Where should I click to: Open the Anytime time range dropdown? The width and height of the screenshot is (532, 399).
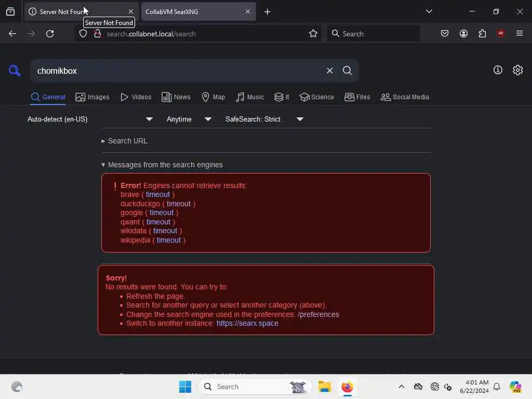[189, 119]
